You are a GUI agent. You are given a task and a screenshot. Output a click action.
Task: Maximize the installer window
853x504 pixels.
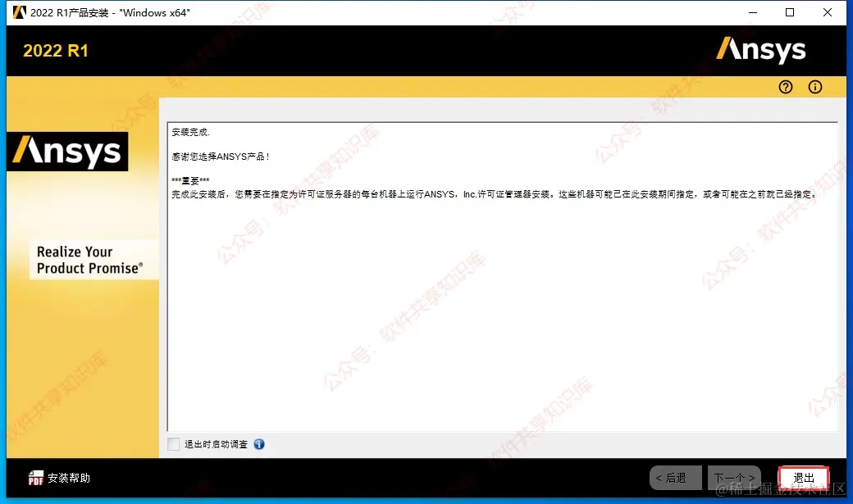coord(790,12)
